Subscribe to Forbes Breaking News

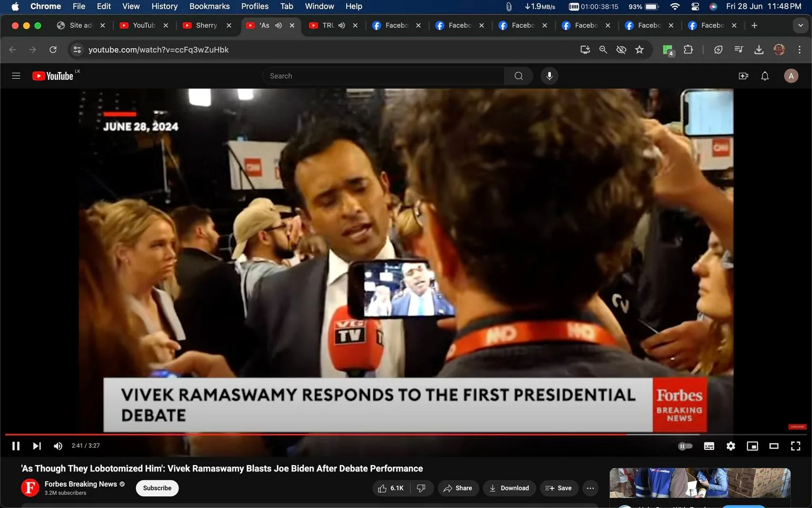pos(156,488)
